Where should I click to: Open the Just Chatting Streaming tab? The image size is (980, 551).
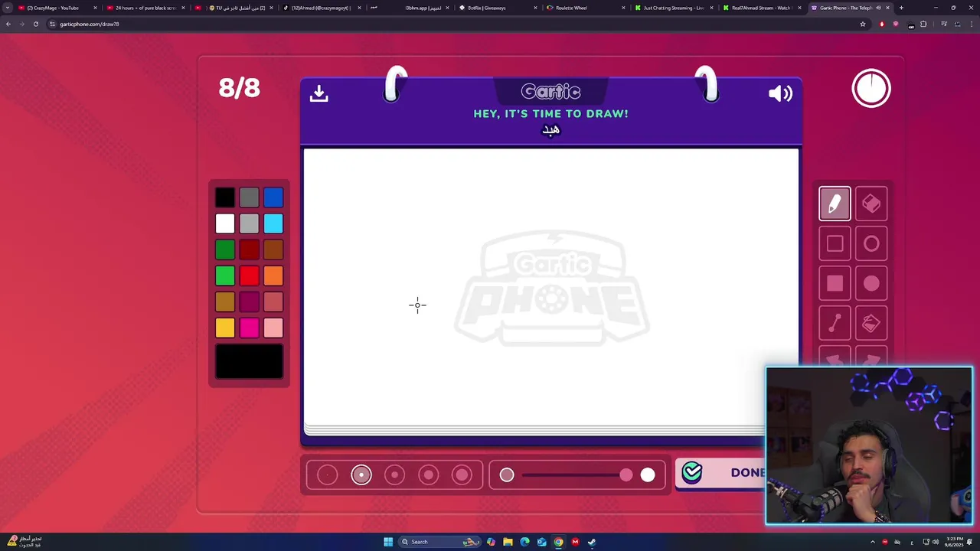click(x=674, y=8)
